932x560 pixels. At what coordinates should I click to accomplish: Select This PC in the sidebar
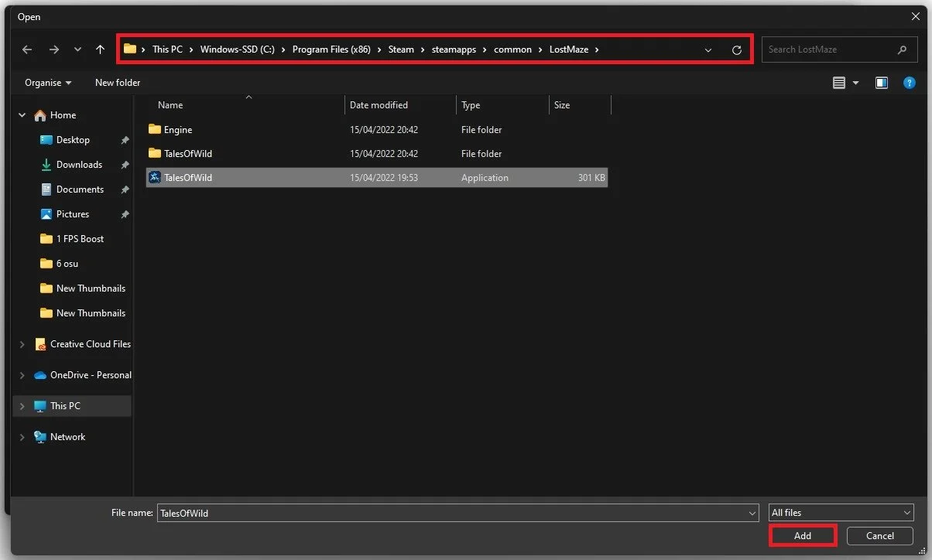(65, 406)
